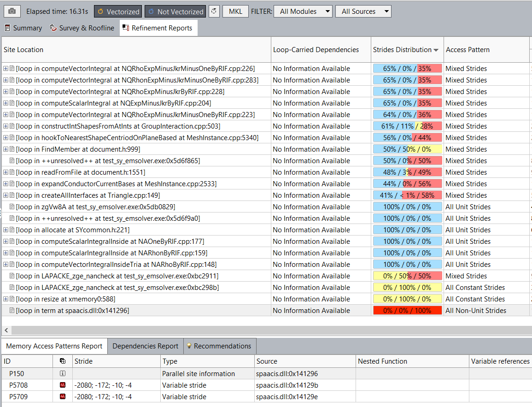532x407 pixels.
Task: Toggle the Not Vectorized filter button
Action: click(175, 12)
